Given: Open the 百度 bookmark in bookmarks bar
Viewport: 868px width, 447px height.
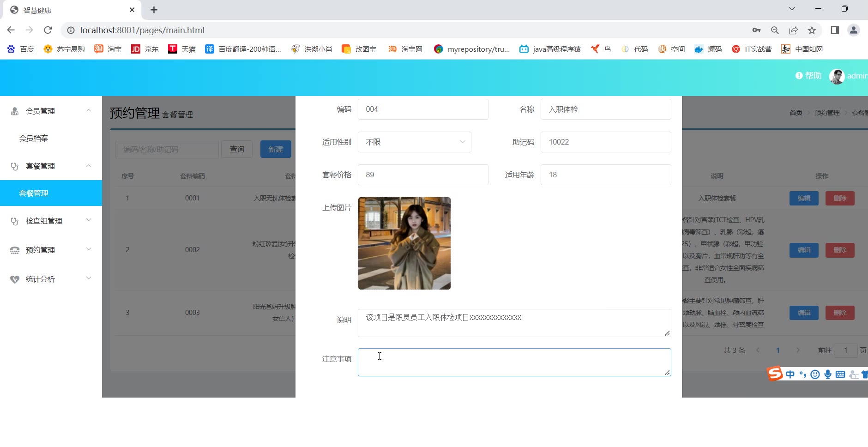Looking at the screenshot, I should tap(21, 49).
